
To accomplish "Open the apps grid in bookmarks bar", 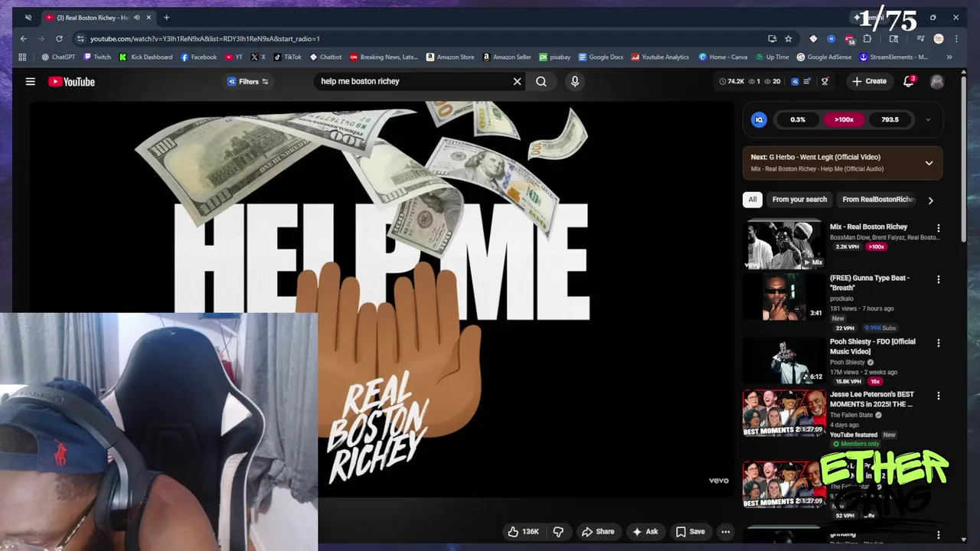I will 22,57.
